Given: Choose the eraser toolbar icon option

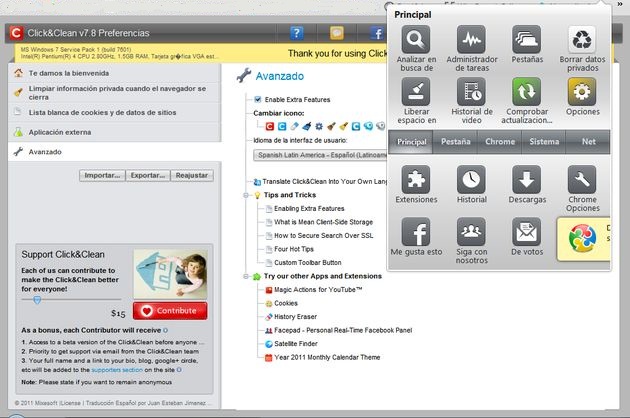Looking at the screenshot, I should coord(295,127).
